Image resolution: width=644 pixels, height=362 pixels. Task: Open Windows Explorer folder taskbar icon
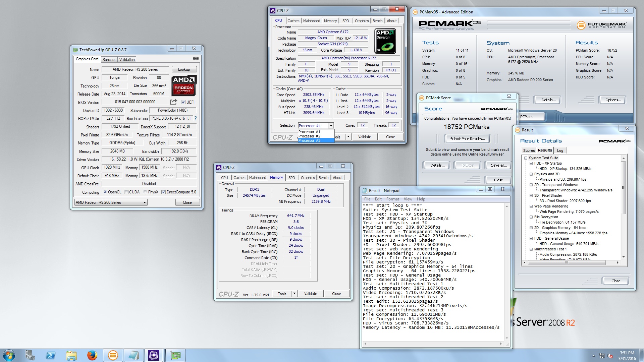71,355
